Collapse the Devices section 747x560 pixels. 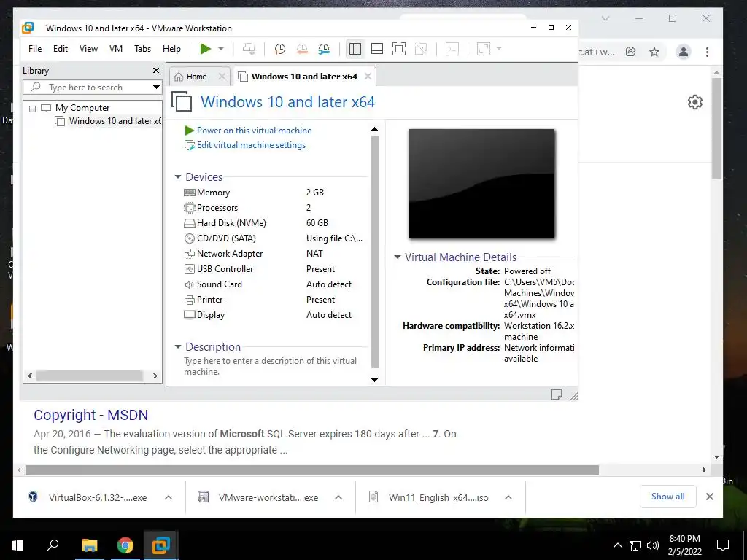(x=178, y=176)
